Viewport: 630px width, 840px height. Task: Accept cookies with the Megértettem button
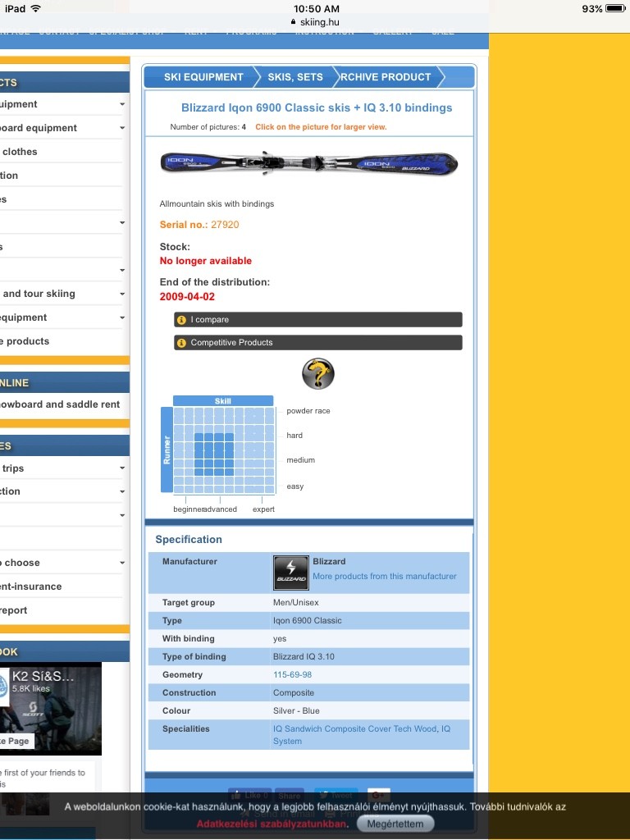395,824
